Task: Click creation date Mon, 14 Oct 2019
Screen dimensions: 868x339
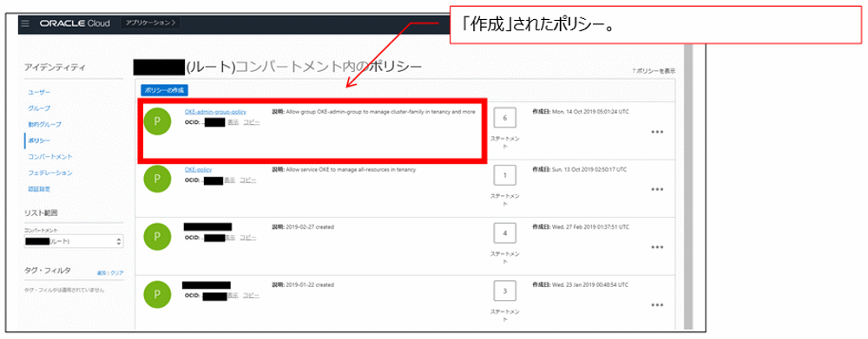Action: [590, 112]
